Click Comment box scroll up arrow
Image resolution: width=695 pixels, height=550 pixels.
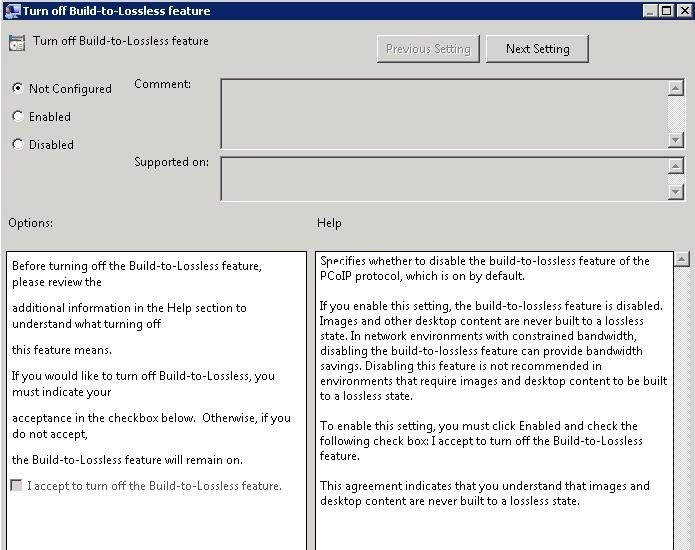pyautogui.click(x=675, y=88)
